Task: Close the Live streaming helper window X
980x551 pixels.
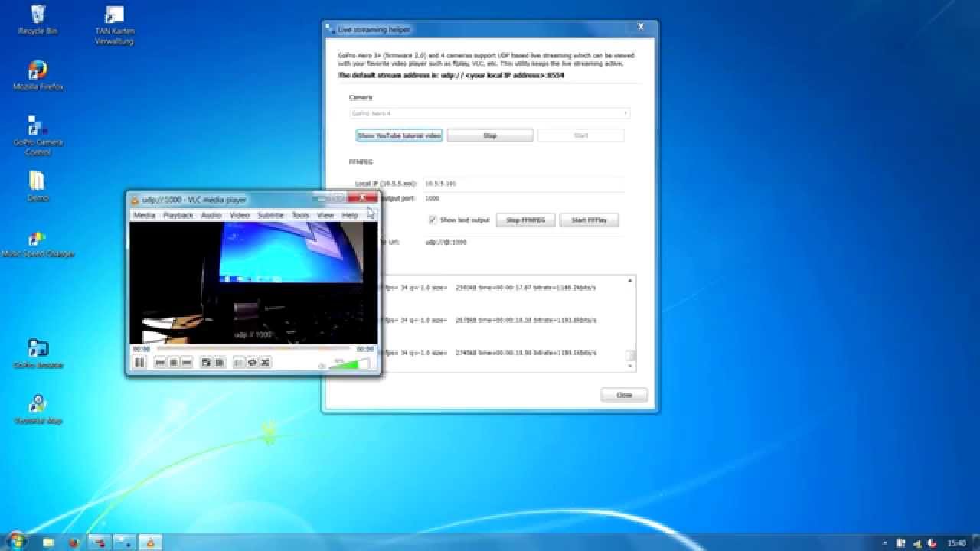Action: (x=640, y=28)
